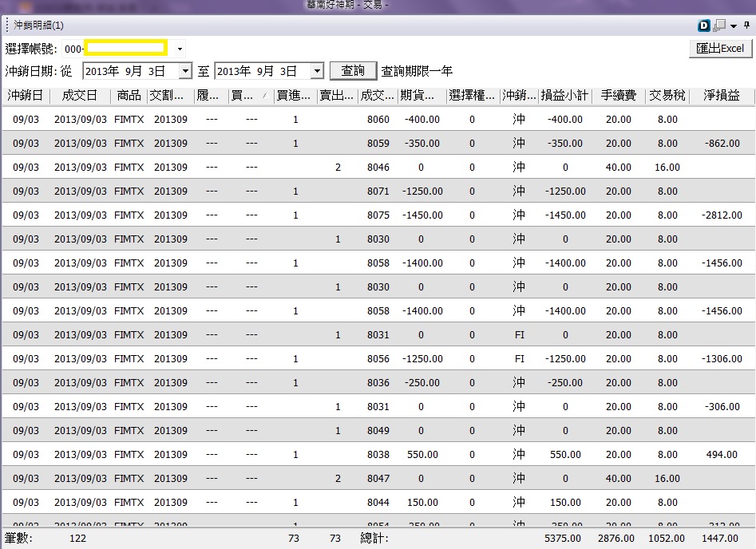Click the price cell 8046
The width and height of the screenshot is (756, 549).
pyautogui.click(x=378, y=168)
